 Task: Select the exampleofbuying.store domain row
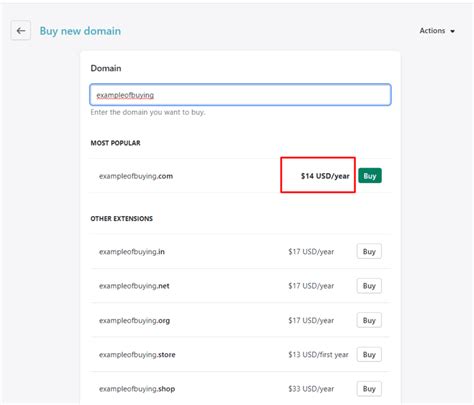(x=240, y=354)
